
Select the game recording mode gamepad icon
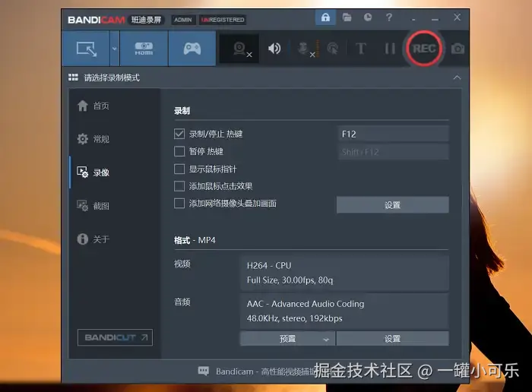192,49
